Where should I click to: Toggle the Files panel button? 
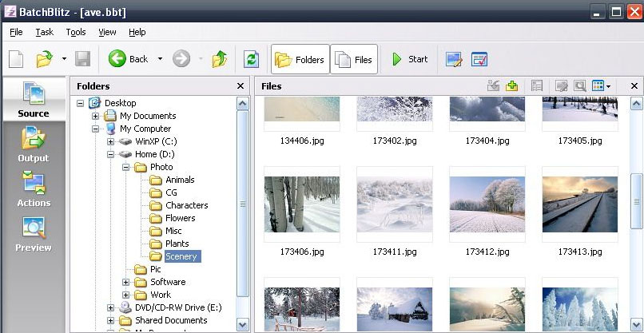(354, 59)
